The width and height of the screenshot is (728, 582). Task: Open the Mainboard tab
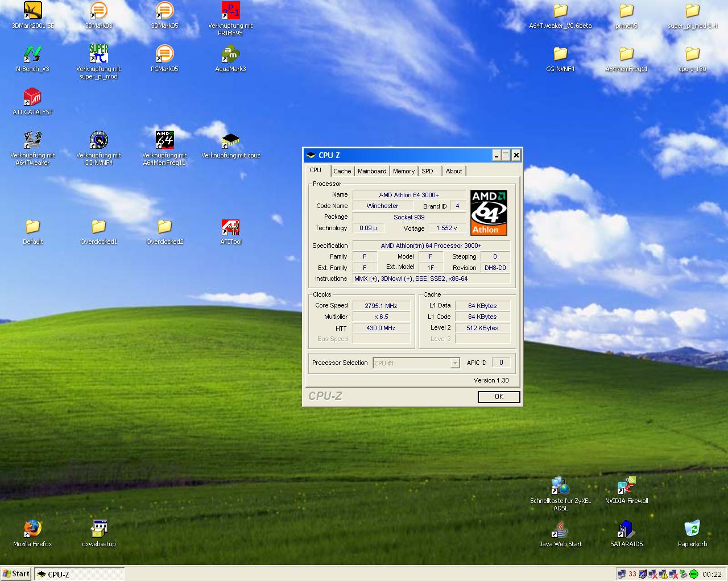pyautogui.click(x=372, y=171)
